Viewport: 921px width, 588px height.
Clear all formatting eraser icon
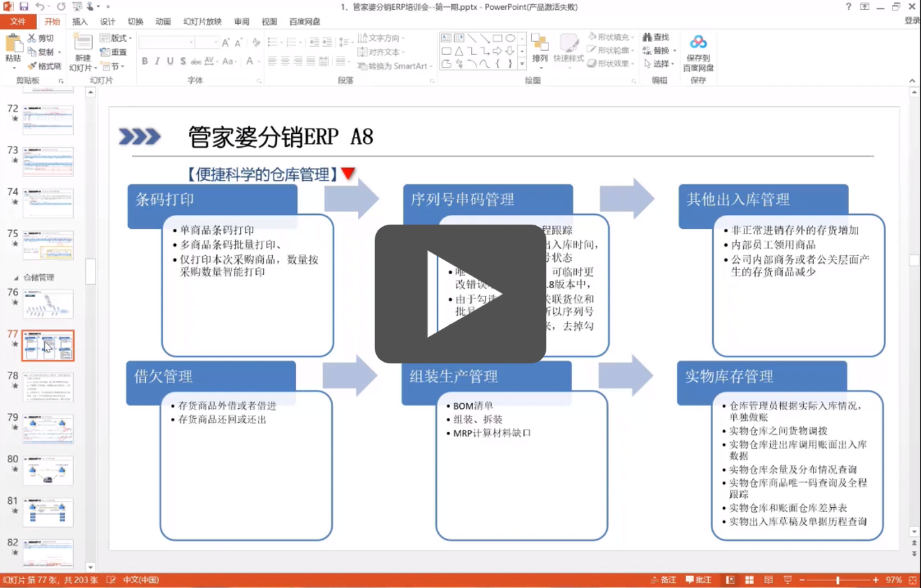256,43
